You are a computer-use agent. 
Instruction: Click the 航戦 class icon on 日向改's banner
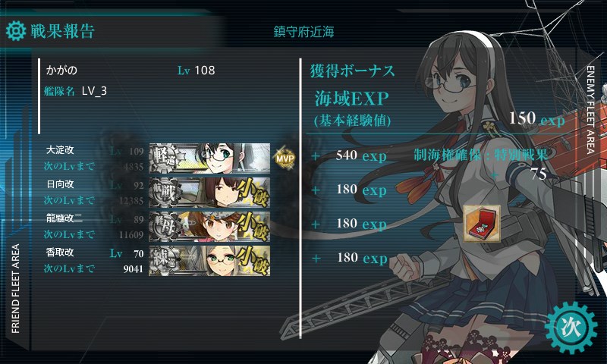164,193
